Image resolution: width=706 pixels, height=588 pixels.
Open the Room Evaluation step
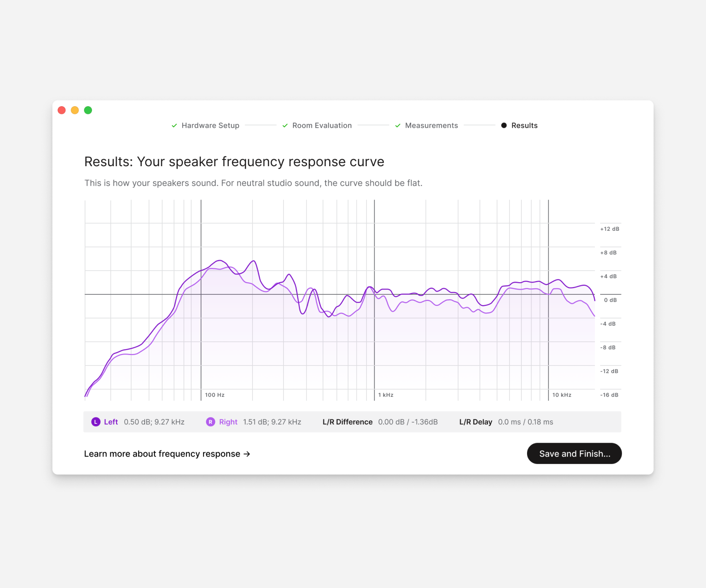click(322, 125)
